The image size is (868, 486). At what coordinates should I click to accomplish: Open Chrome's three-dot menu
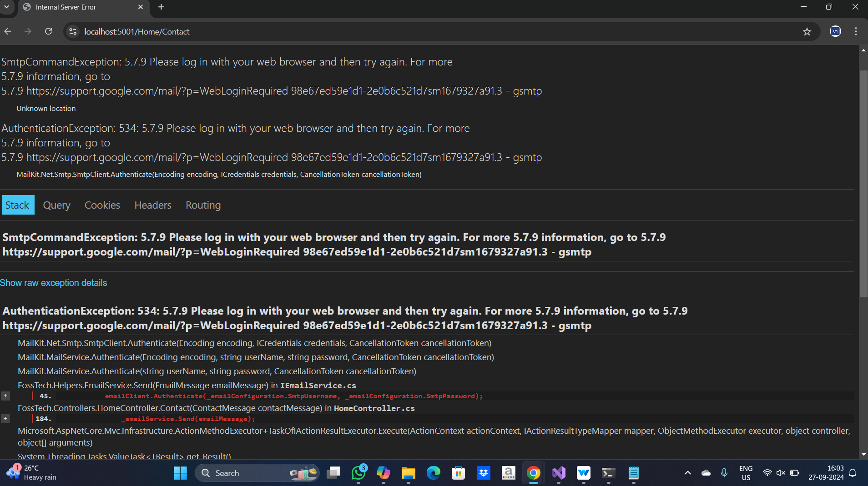click(x=856, y=31)
